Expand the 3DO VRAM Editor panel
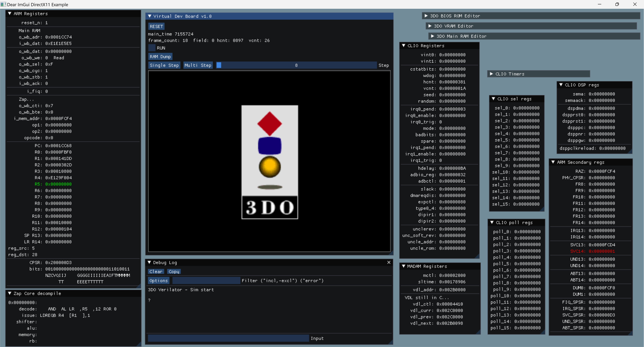Image resolution: width=644 pixels, height=347 pixels. click(430, 26)
